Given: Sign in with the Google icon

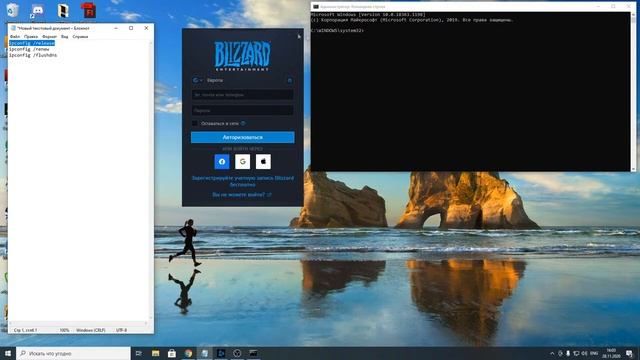Looking at the screenshot, I should [242, 162].
